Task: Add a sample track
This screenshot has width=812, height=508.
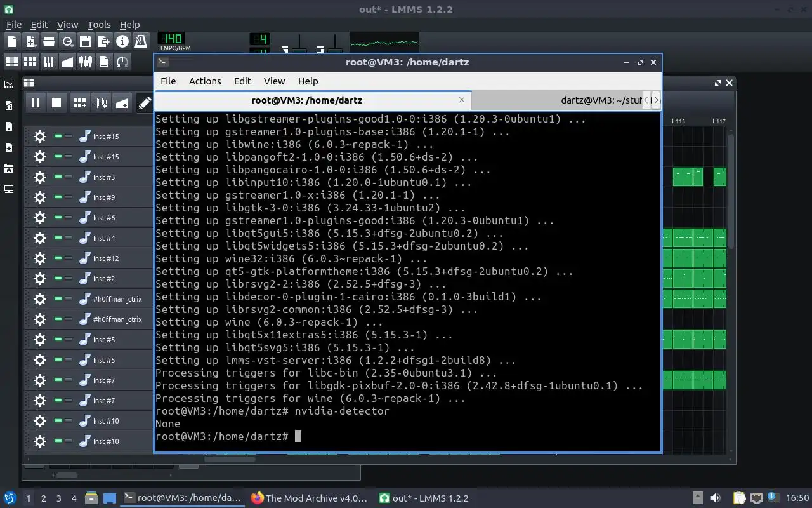Action: pos(100,103)
